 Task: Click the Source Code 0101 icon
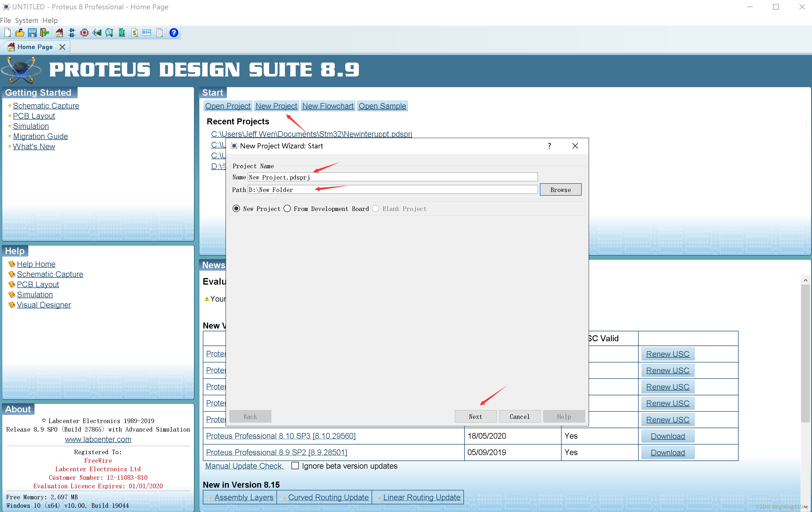click(x=147, y=33)
